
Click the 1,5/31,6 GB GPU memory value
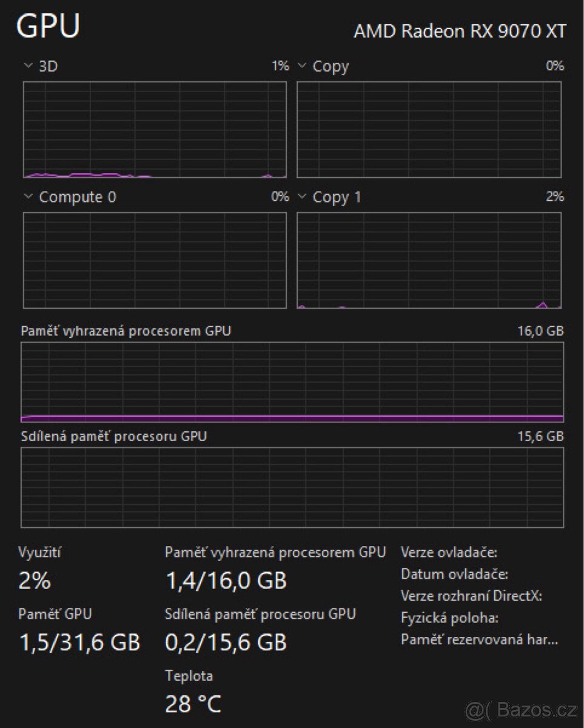[x=79, y=642]
